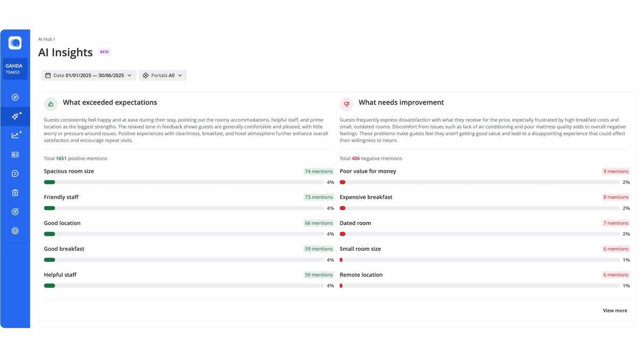
Task: Expand the Date range dropdown
Action: point(89,76)
